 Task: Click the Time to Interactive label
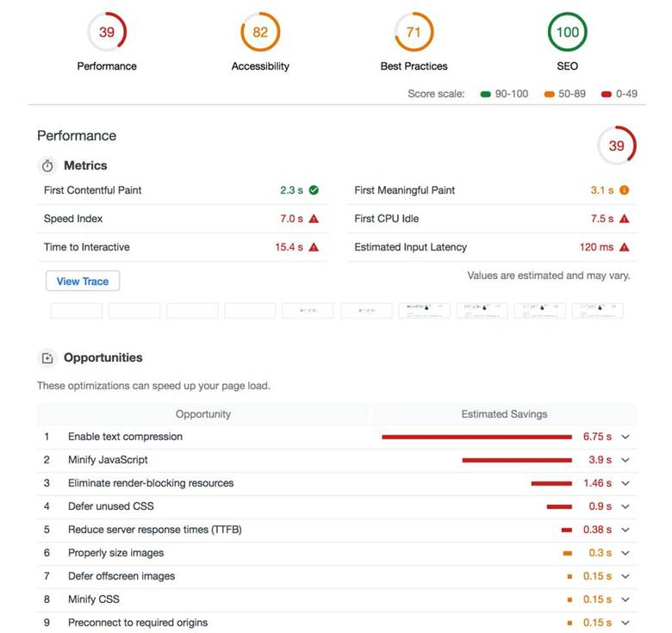point(86,247)
